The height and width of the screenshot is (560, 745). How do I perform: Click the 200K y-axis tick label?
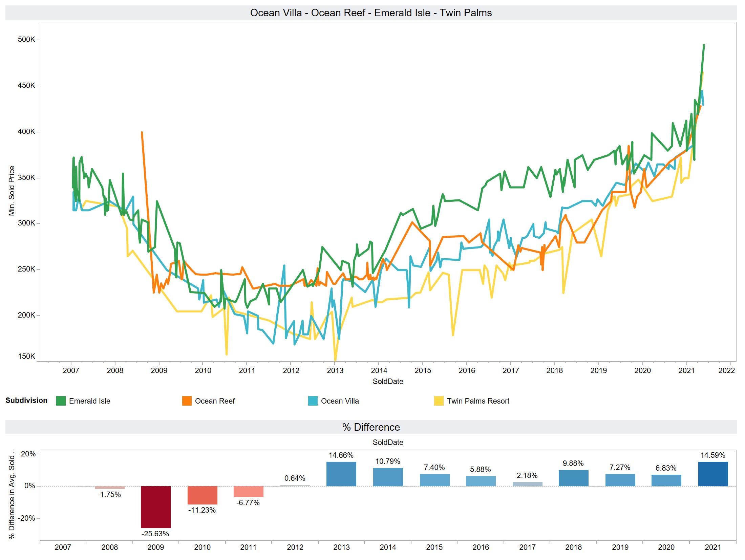26,315
